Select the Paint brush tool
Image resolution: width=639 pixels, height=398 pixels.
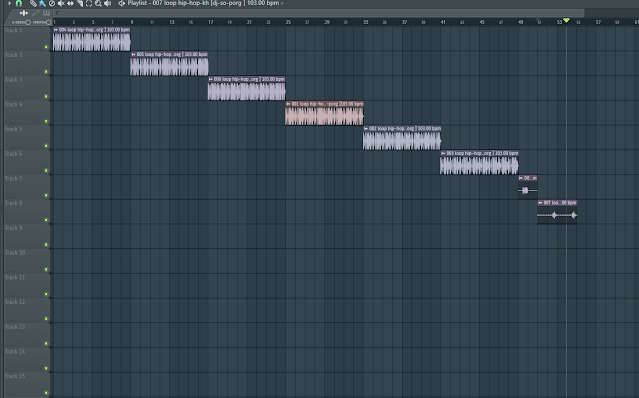coord(42,3)
